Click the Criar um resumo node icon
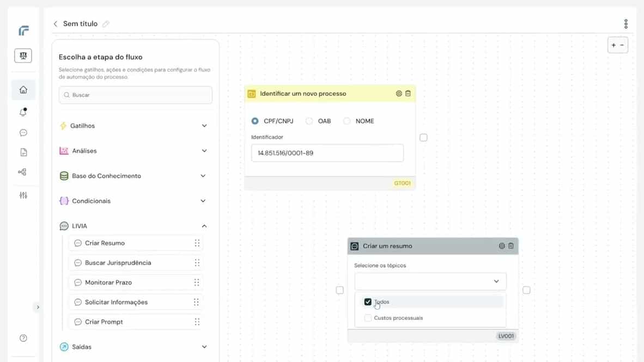This screenshot has height=362, width=644. click(x=355, y=246)
